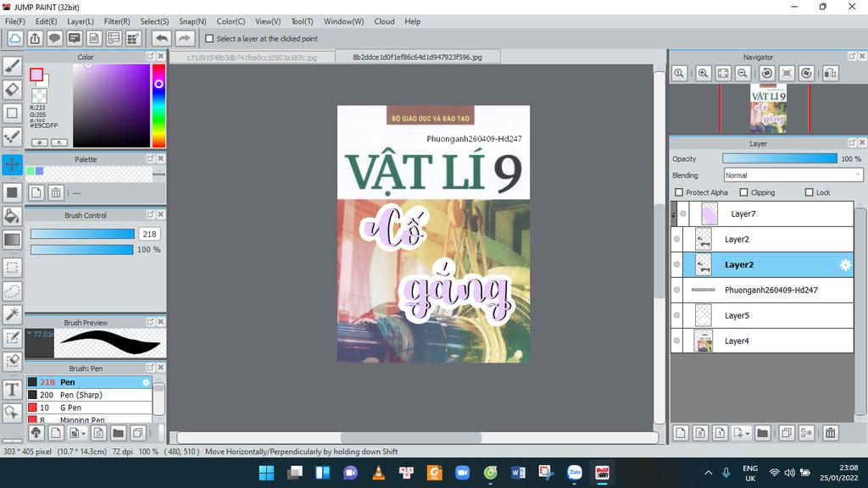Viewport: 868px width, 488px height.
Task: Select the Eraser tool
Action: coord(12,90)
